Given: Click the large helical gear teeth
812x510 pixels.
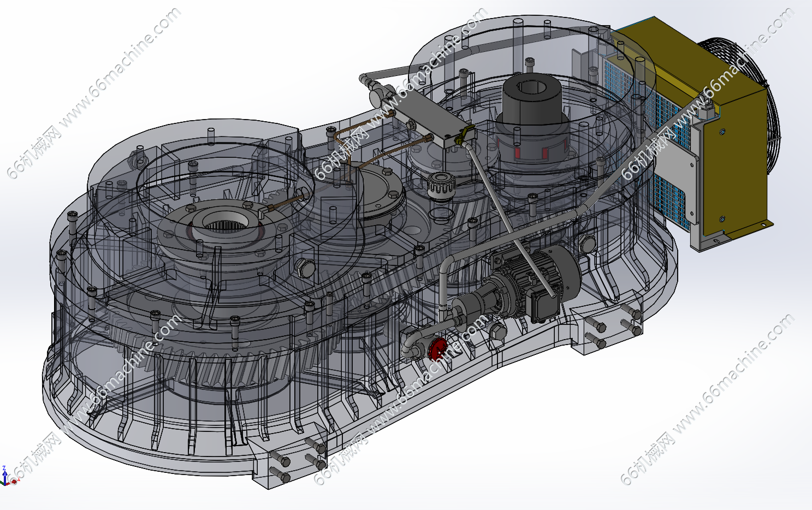Looking at the screenshot, I should (x=218, y=371).
